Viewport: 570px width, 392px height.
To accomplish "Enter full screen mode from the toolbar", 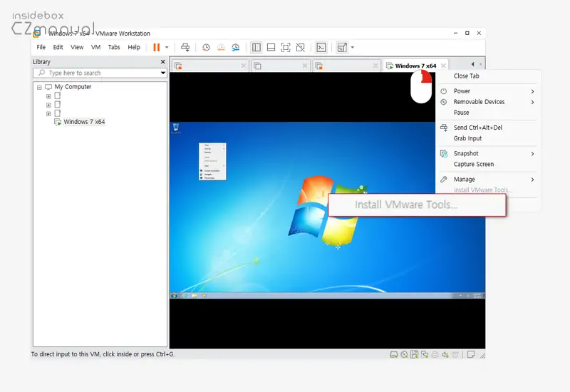I will (x=286, y=47).
